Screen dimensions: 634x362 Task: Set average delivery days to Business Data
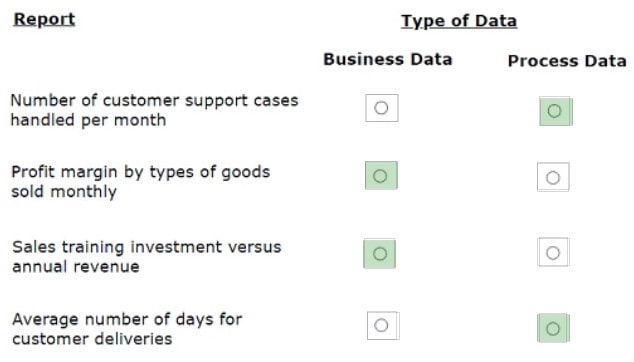point(383,326)
